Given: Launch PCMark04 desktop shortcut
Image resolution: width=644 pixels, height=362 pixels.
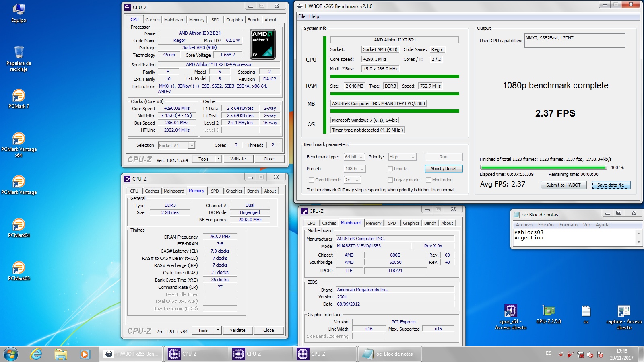Looking at the screenshot, I should 19,228.
